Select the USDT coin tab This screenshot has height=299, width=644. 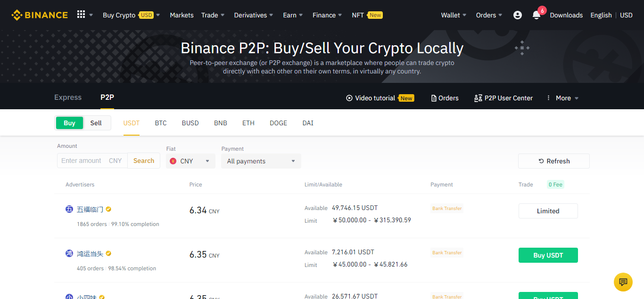tap(132, 123)
